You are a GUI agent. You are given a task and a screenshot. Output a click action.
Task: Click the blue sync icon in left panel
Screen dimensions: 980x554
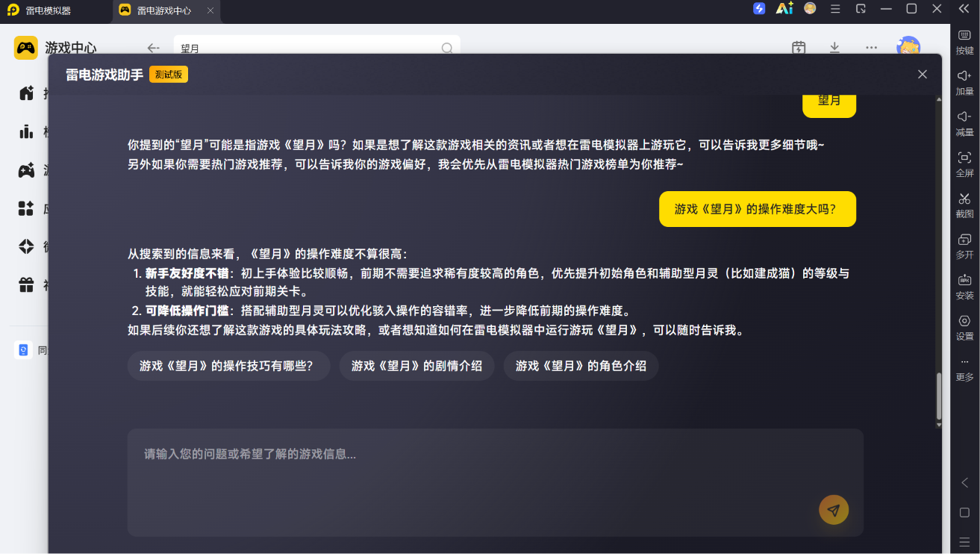tap(23, 349)
